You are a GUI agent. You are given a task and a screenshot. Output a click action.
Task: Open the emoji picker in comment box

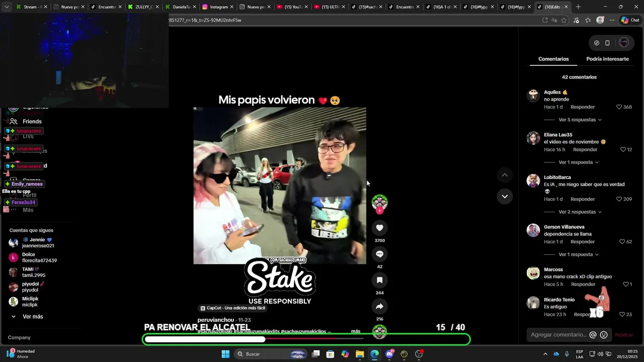point(604,335)
